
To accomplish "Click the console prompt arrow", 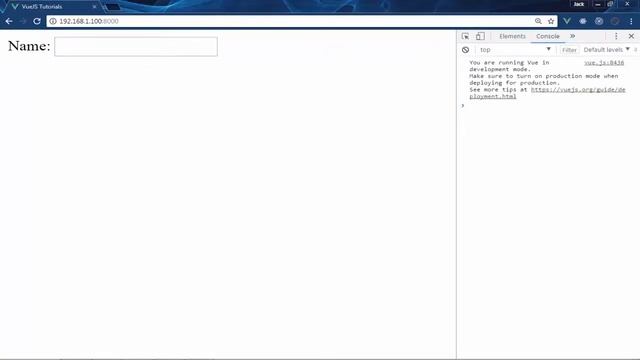I will (x=463, y=106).
